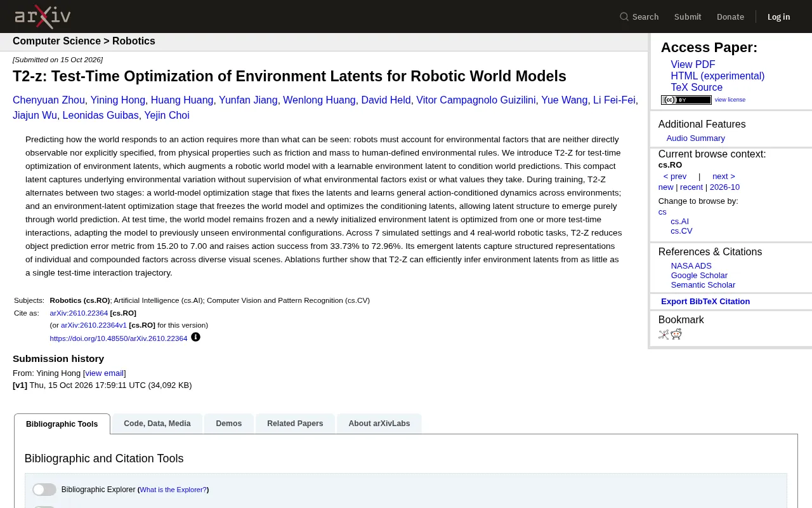
Task: Open Google Scholar link
Action: point(699,276)
